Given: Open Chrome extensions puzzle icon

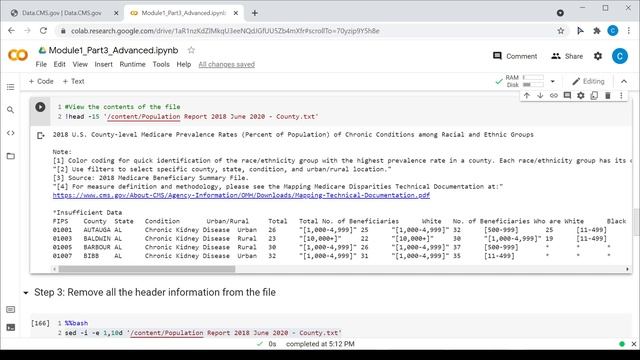Looking at the screenshot, I should [596, 31].
